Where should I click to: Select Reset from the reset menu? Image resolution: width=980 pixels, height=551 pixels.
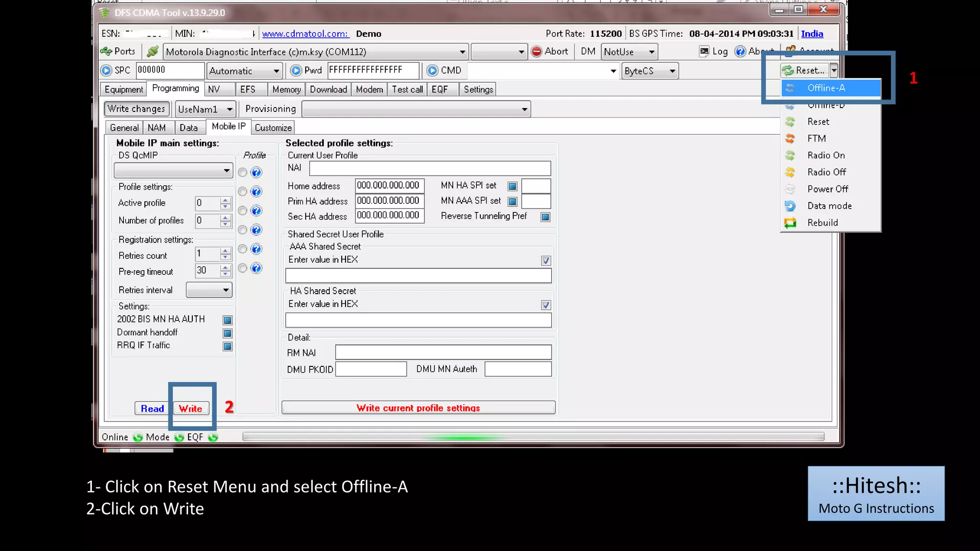831,121
